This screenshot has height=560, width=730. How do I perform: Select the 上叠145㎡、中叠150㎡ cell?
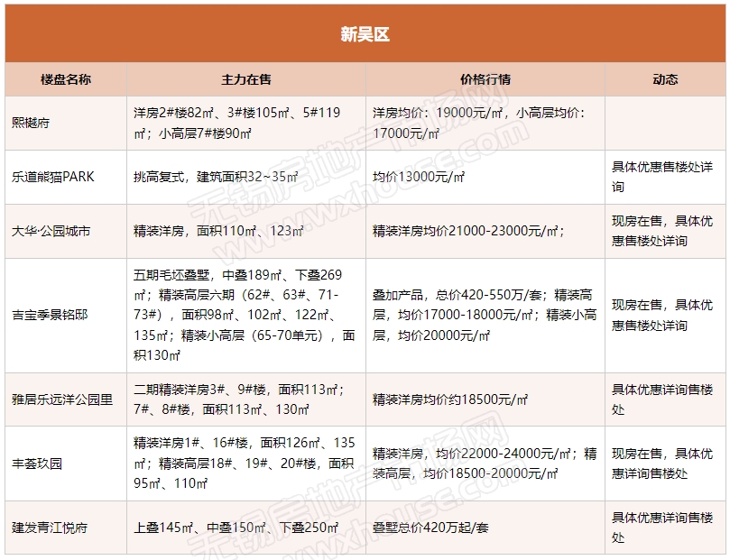[x=246, y=528]
